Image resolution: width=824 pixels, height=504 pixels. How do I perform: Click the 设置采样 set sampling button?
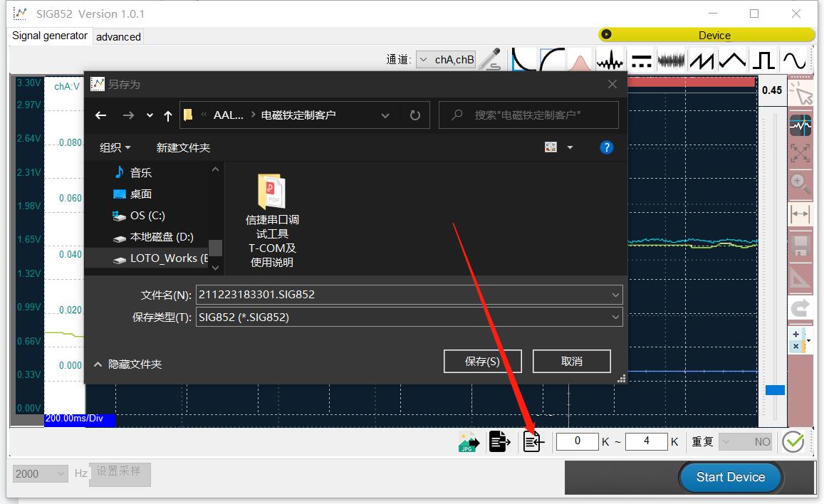pyautogui.click(x=119, y=474)
